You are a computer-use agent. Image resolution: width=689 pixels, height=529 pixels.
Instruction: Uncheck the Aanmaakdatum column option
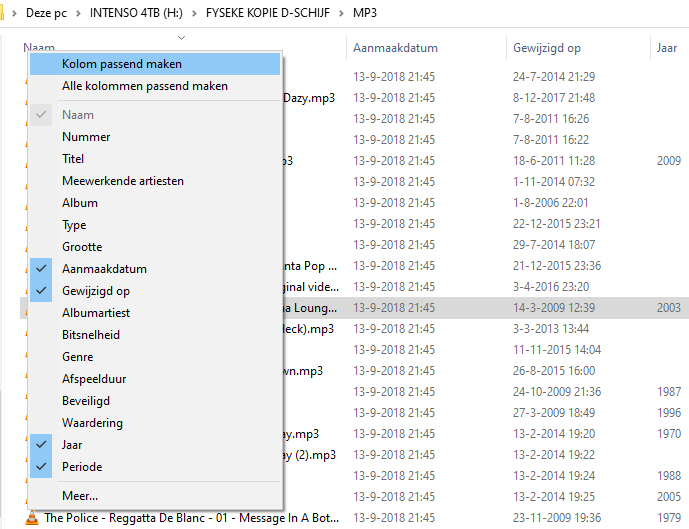tap(104, 269)
